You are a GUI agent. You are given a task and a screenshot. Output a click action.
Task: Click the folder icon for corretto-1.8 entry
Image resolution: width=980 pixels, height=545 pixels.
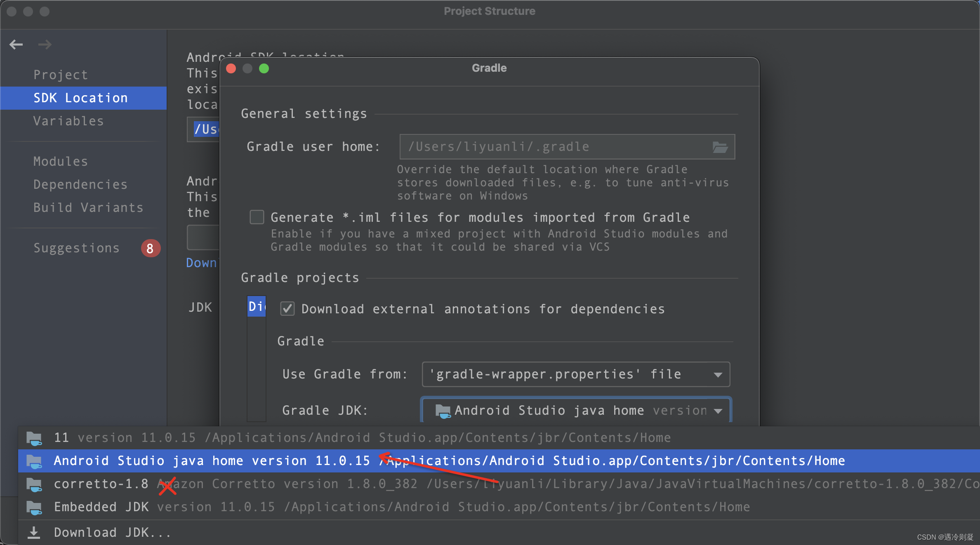point(34,484)
